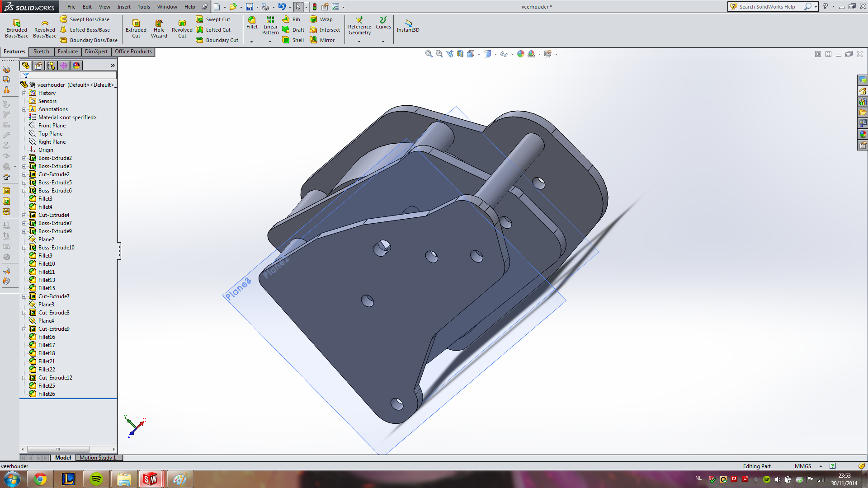
Task: Open the View menu
Action: click(104, 7)
